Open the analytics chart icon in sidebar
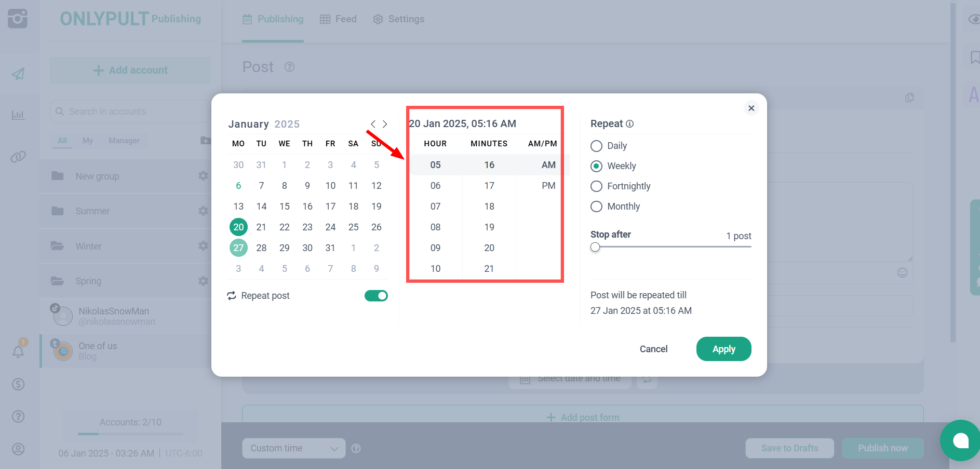This screenshot has height=469, width=980. point(18,115)
